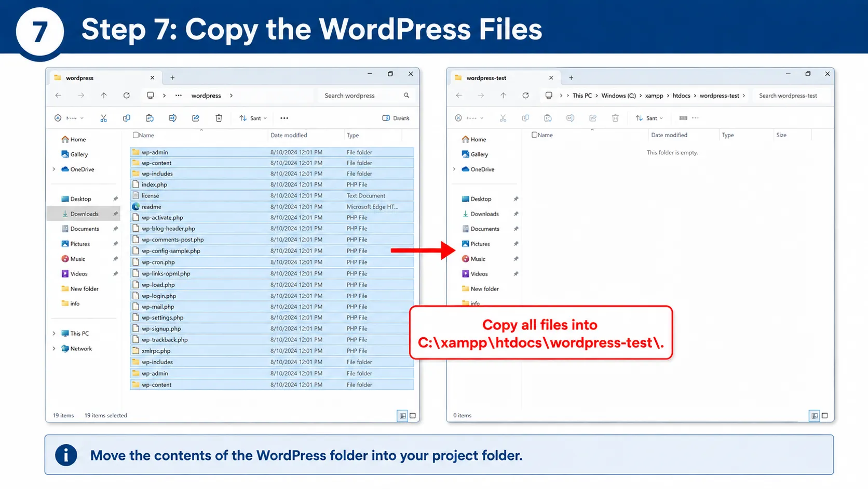Click chevron after wordpress in address bar
Viewport: 868px width, 489px height.
231,96
